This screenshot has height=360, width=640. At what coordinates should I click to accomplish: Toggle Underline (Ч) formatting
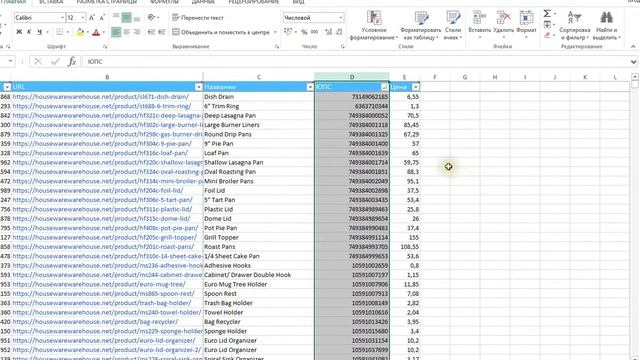tap(39, 32)
